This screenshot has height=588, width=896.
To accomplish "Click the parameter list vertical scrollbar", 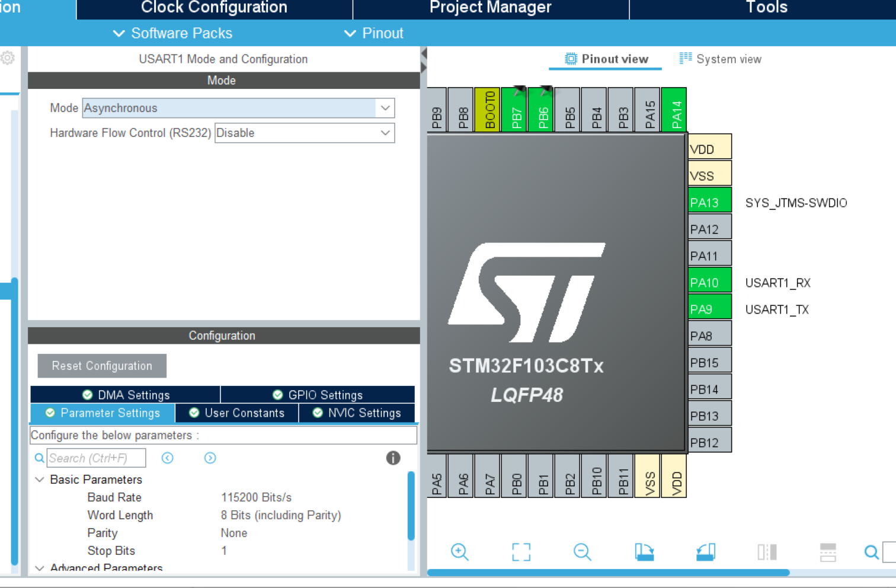I will point(411,506).
